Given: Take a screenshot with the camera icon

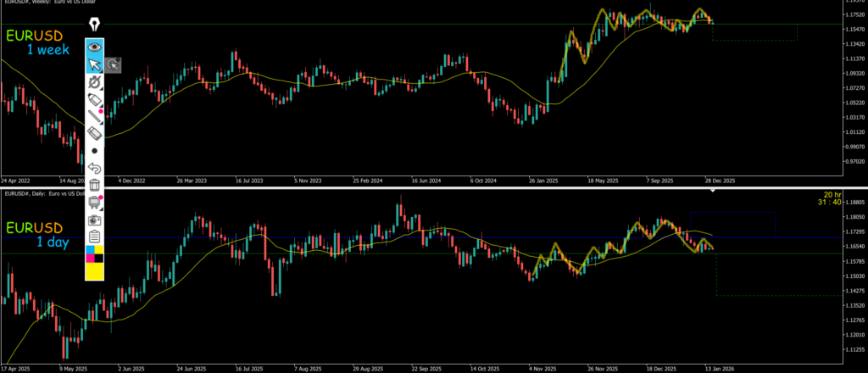Looking at the screenshot, I should tap(94, 220).
